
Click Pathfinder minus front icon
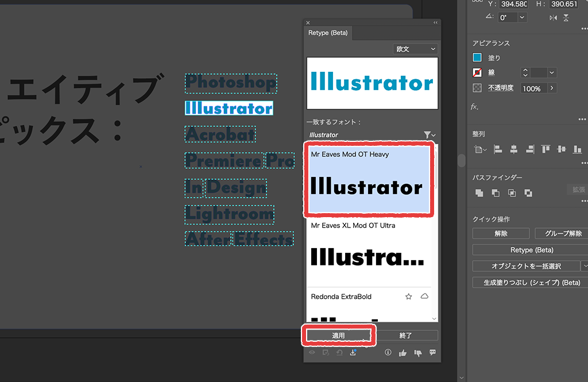pyautogui.click(x=496, y=193)
